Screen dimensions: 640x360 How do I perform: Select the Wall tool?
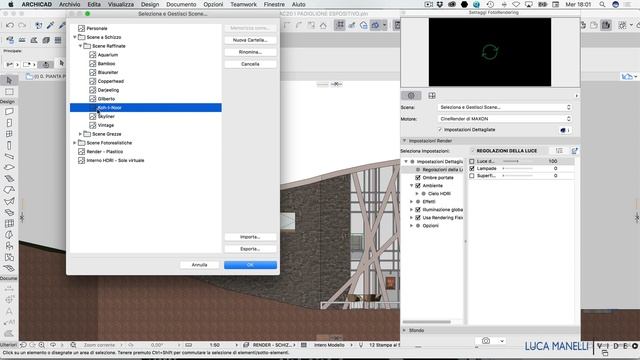tap(9, 111)
